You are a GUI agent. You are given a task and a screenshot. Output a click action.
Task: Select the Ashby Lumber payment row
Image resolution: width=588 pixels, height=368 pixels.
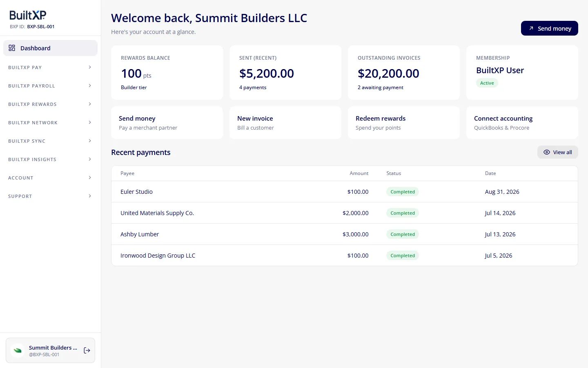pyautogui.click(x=345, y=234)
